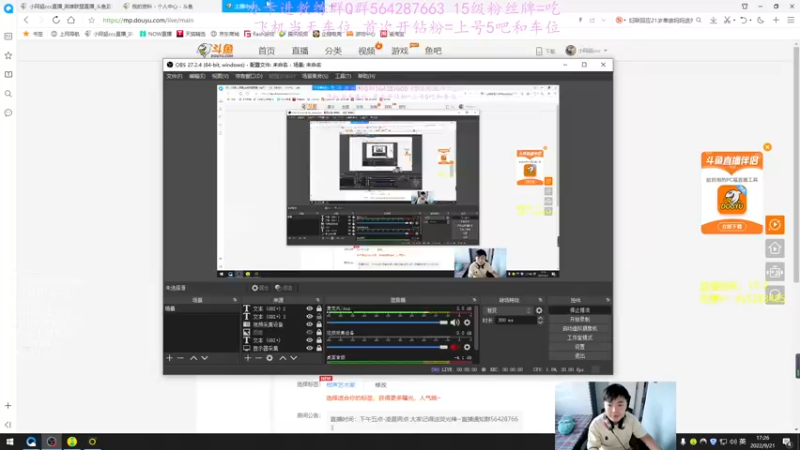Go to browser home page icon

coord(71,20)
